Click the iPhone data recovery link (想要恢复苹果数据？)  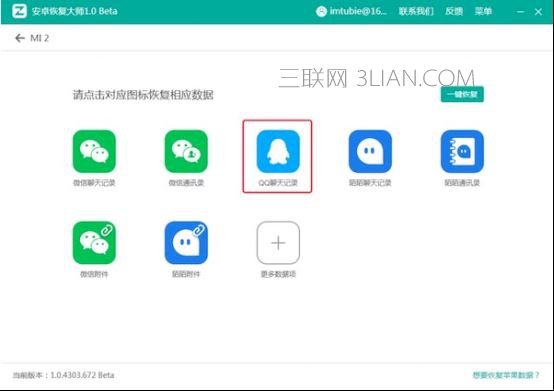point(506,375)
